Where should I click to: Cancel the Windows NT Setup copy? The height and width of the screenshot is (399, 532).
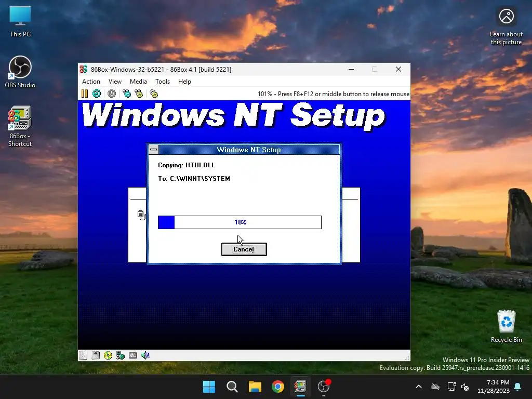[244, 249]
